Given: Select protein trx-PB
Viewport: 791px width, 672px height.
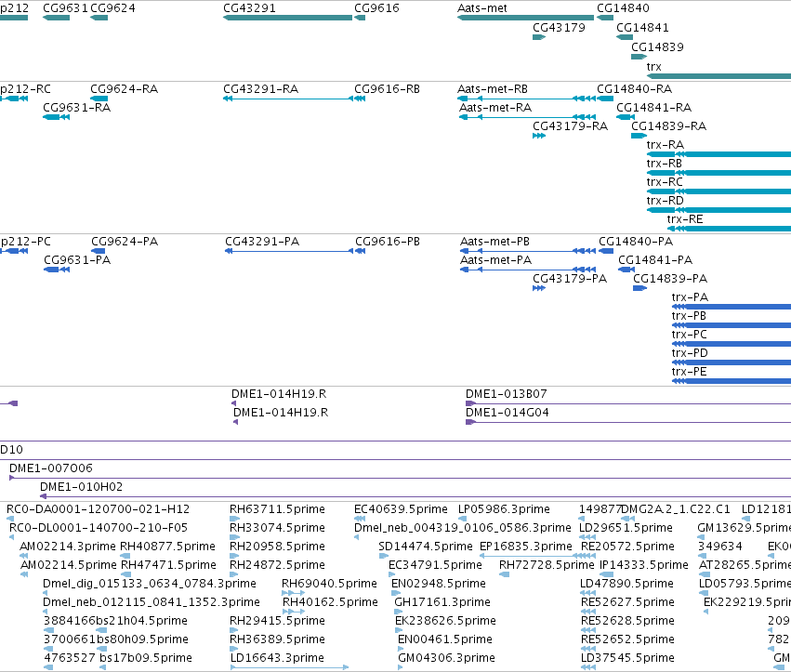Looking at the screenshot, I should pos(689,316).
